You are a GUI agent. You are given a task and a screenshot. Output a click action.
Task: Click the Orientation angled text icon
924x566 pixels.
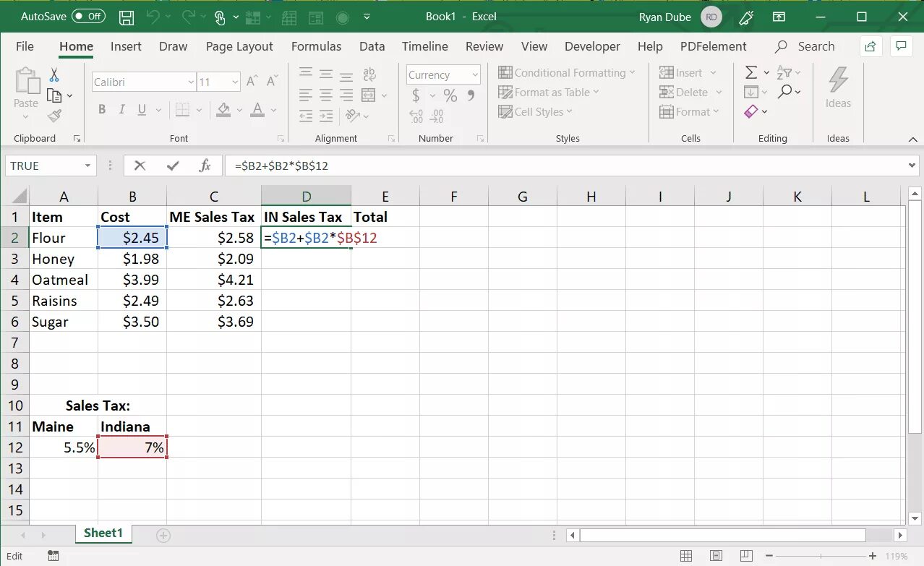pos(352,116)
